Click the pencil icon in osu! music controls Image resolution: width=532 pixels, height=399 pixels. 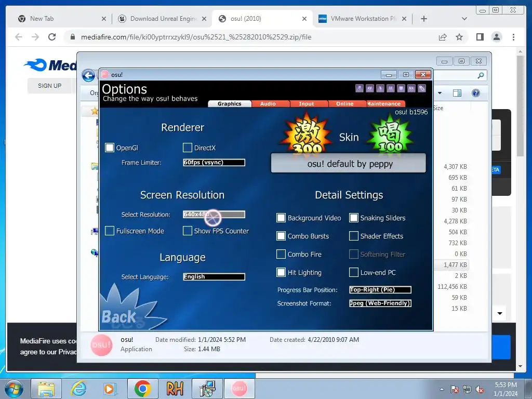[x=422, y=88]
